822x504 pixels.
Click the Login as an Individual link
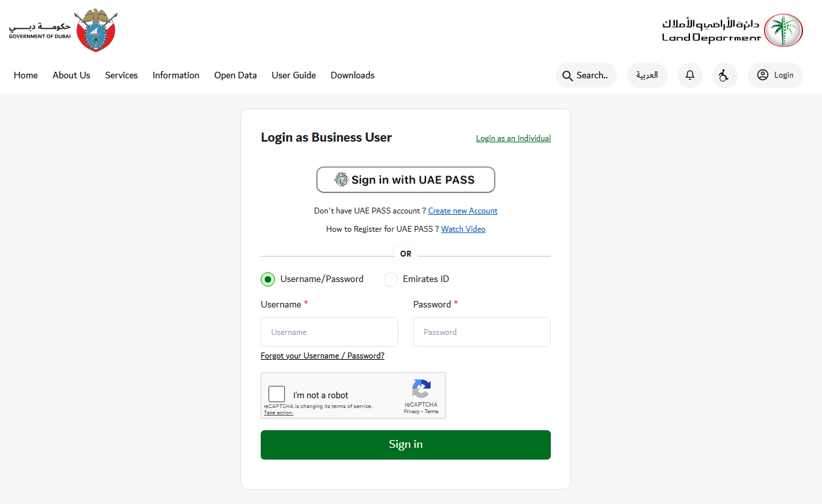point(513,138)
